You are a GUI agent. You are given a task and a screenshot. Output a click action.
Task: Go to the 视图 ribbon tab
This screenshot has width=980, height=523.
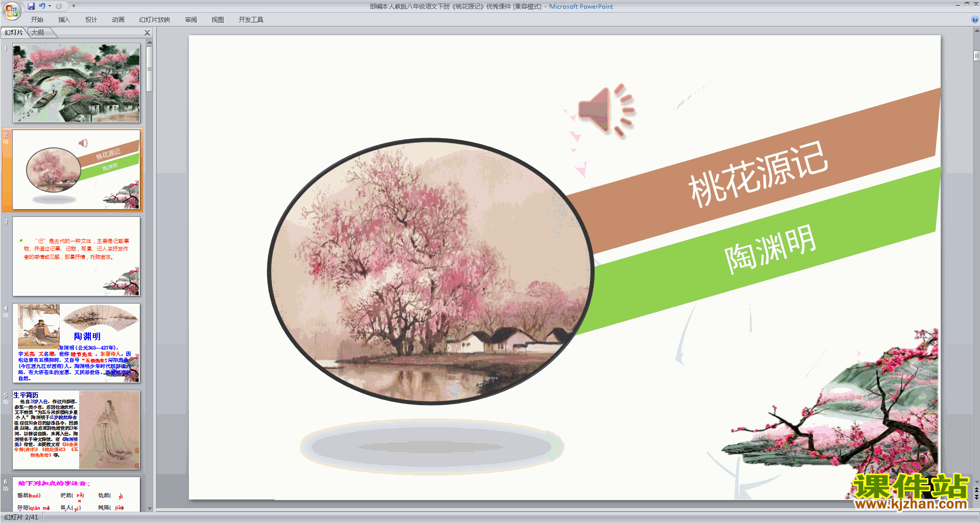coord(218,20)
